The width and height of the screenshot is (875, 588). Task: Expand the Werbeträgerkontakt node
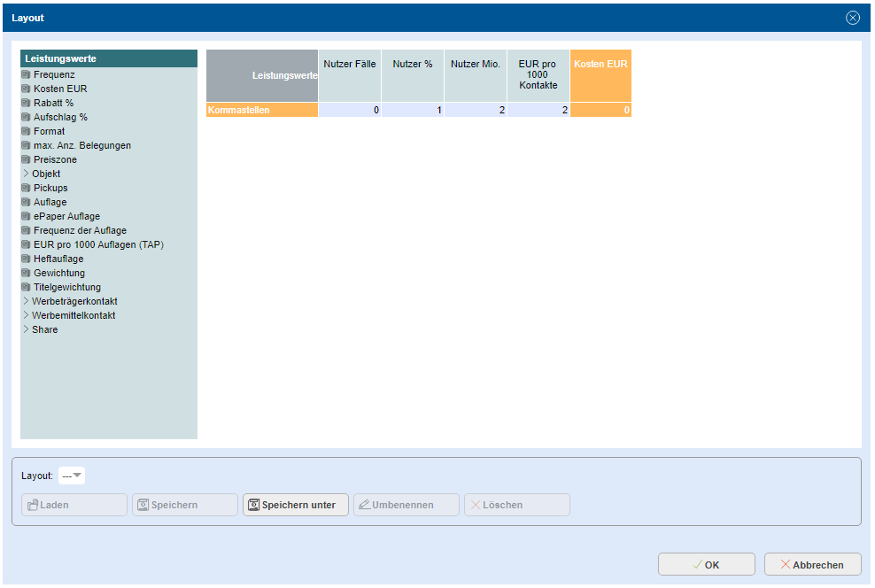(26, 302)
